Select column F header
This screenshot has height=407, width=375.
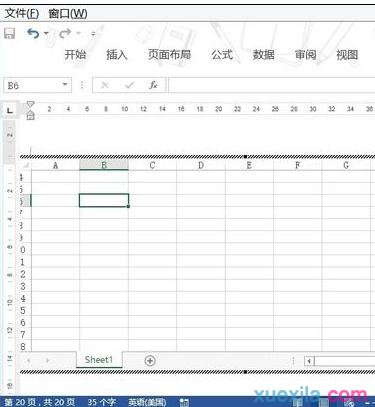tap(297, 165)
